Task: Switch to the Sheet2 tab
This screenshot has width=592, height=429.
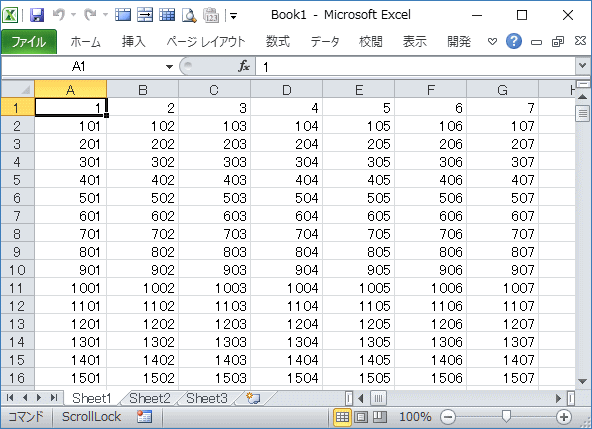Action: (x=150, y=398)
